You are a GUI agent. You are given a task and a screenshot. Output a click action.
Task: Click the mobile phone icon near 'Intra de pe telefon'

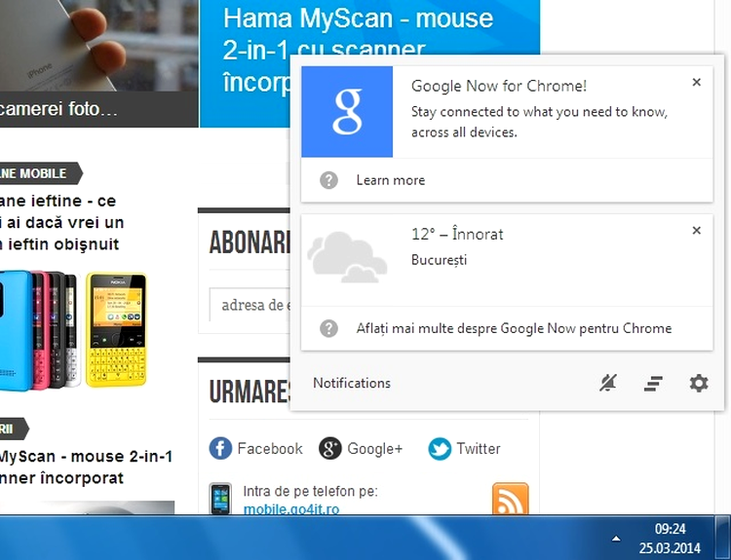(220, 499)
